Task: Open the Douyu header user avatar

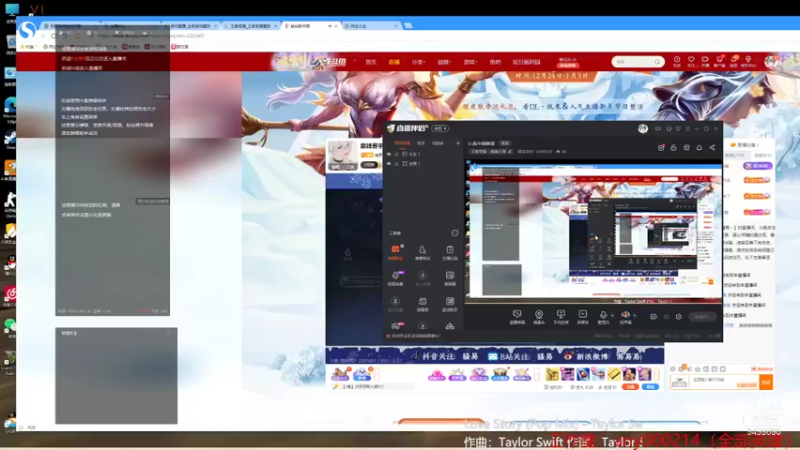Action: tap(771, 61)
